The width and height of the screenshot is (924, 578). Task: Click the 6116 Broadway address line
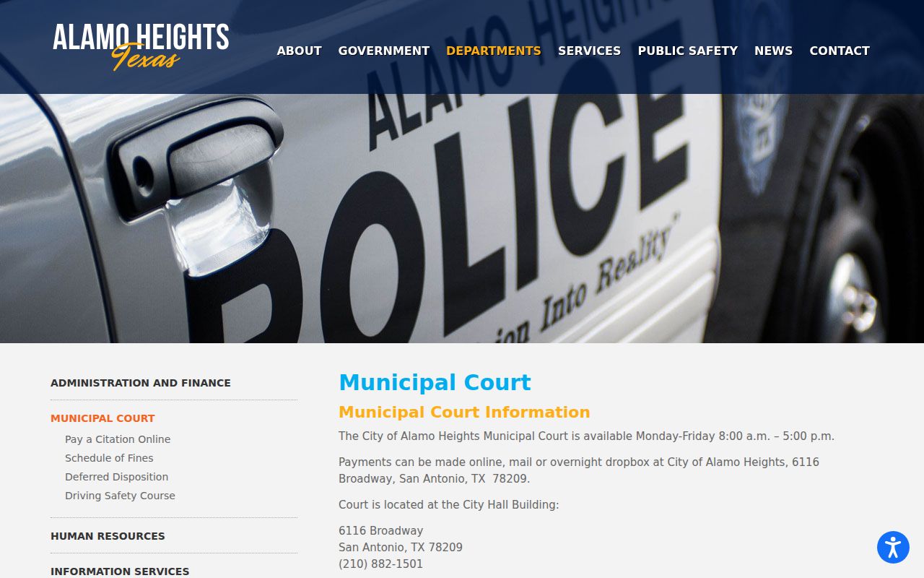(x=380, y=531)
